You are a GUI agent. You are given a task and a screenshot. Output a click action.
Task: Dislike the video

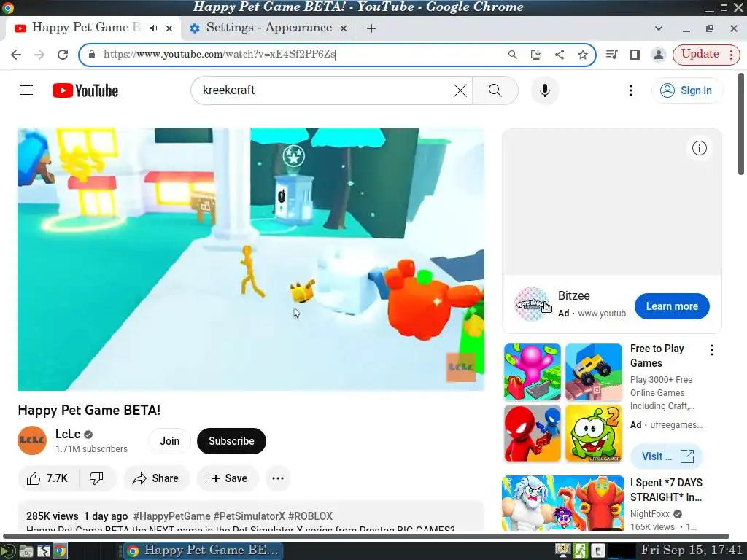click(x=97, y=478)
